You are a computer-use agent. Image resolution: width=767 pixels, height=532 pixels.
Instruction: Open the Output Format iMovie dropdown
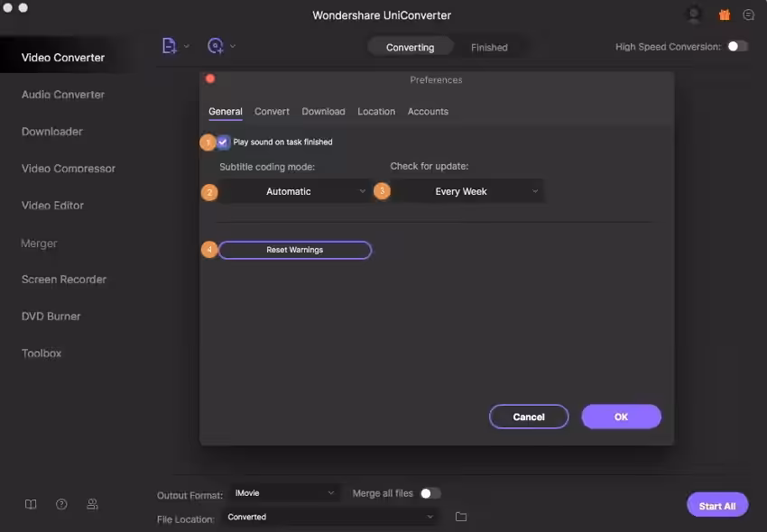click(283, 493)
